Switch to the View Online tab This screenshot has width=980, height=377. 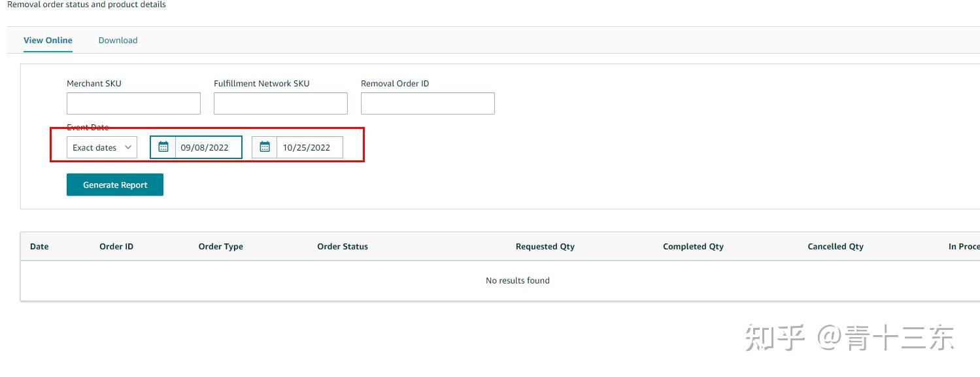pos(48,41)
